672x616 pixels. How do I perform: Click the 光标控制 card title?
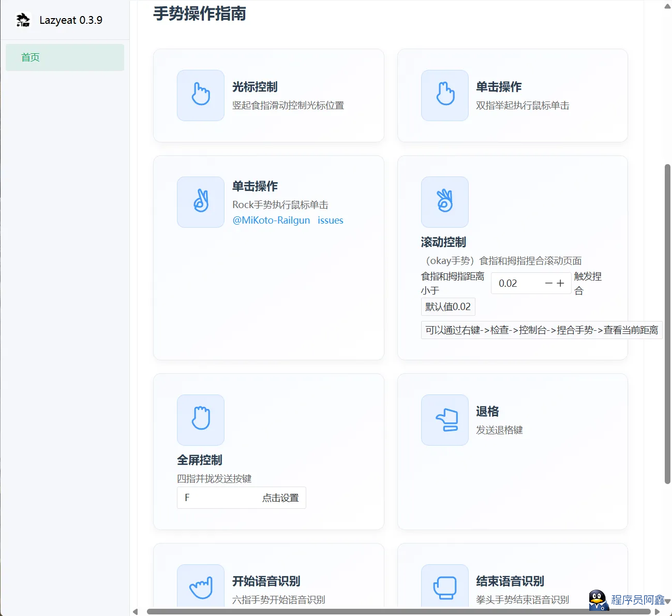pyautogui.click(x=255, y=87)
